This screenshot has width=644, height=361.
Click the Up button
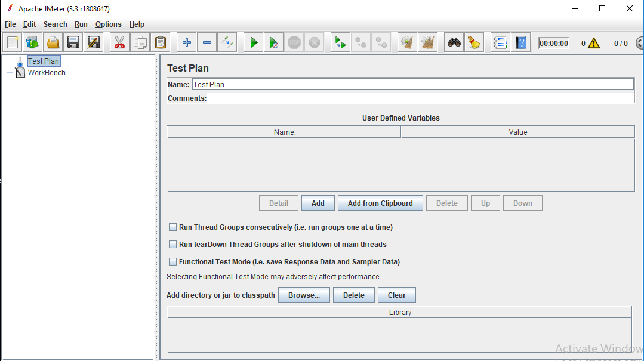(485, 203)
